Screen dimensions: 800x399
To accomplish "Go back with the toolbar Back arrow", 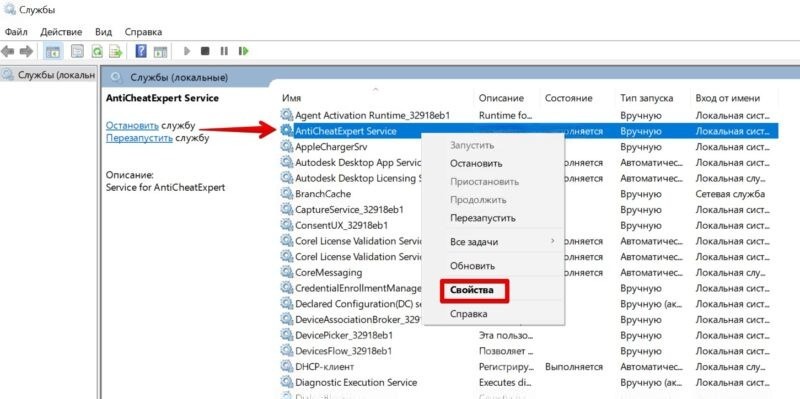I will click(x=8, y=51).
